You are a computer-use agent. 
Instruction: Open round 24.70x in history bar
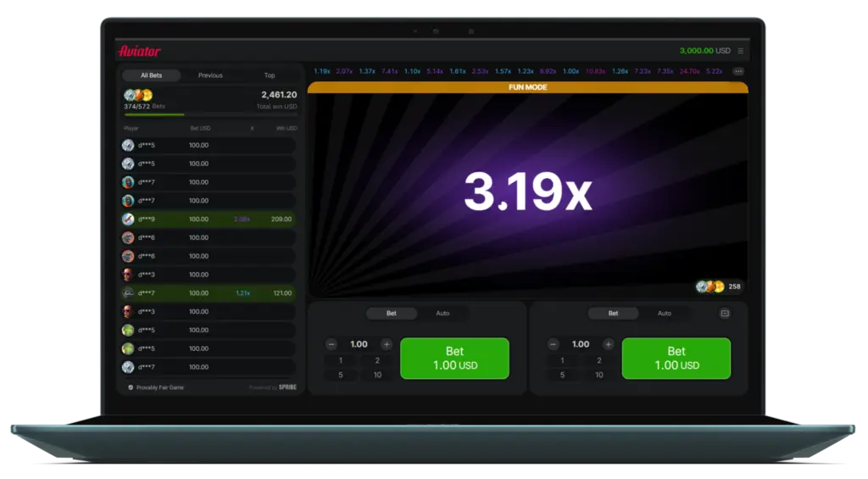tap(689, 71)
